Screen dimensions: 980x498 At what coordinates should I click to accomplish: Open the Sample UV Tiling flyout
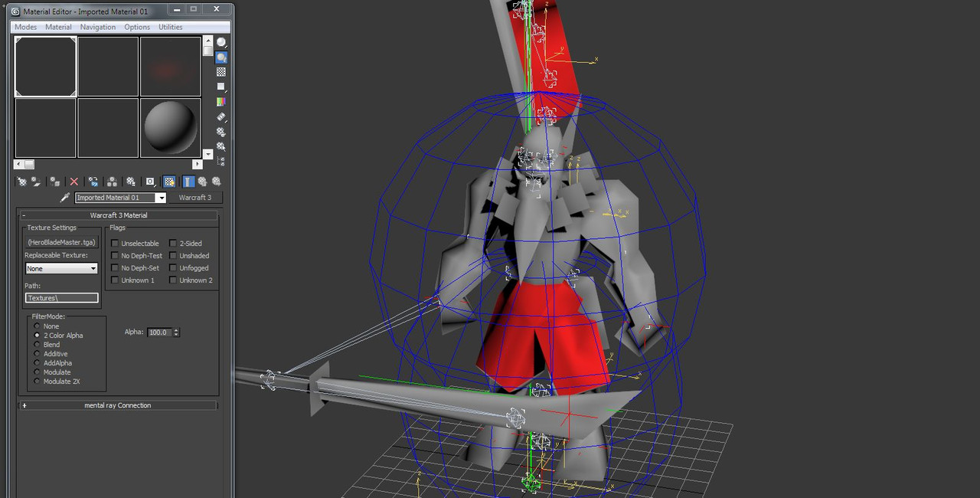coord(221,87)
